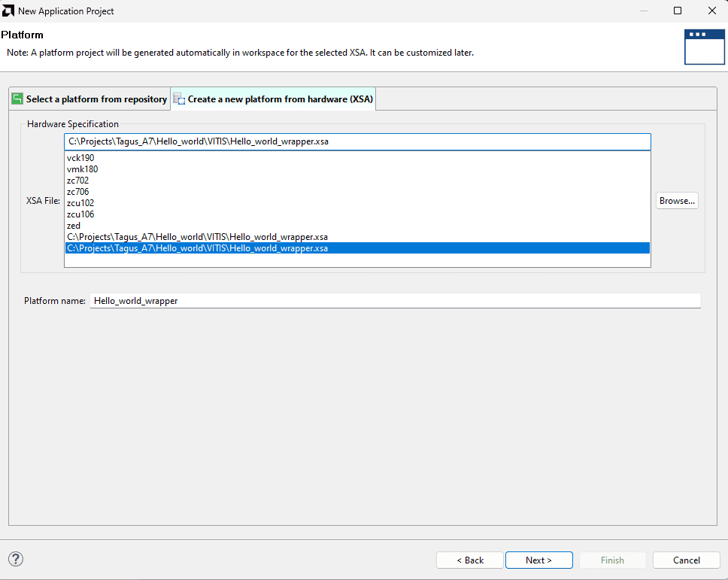Select zcu102 board entry
This screenshot has width=728, height=580.
coord(80,203)
